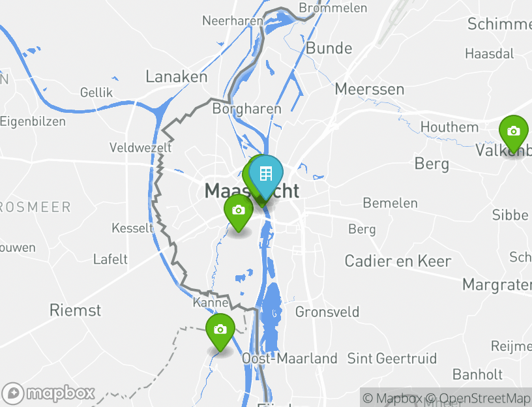Viewport: 532px width, 407px height.
Task: Click the Veldwezelt label
Action: click(x=140, y=147)
